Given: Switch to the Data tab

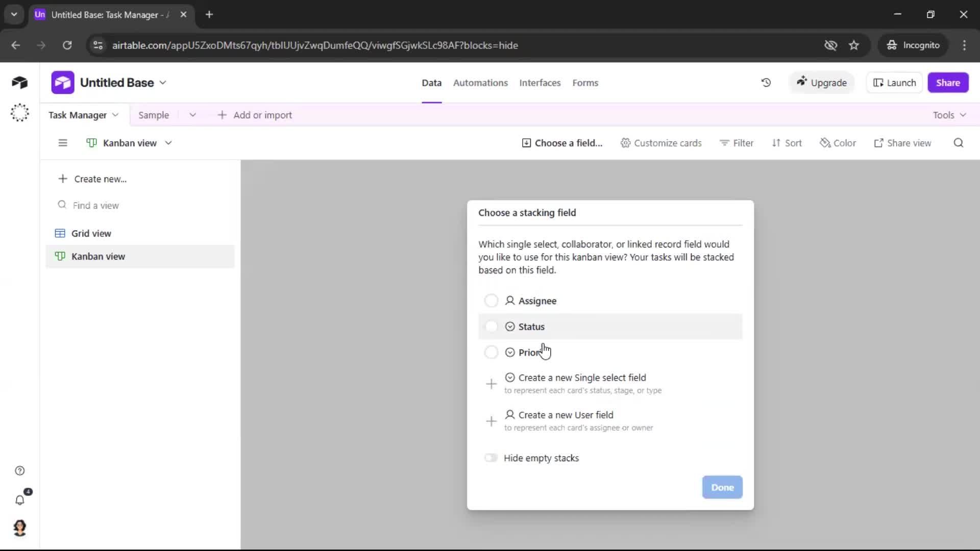Looking at the screenshot, I should [x=431, y=83].
